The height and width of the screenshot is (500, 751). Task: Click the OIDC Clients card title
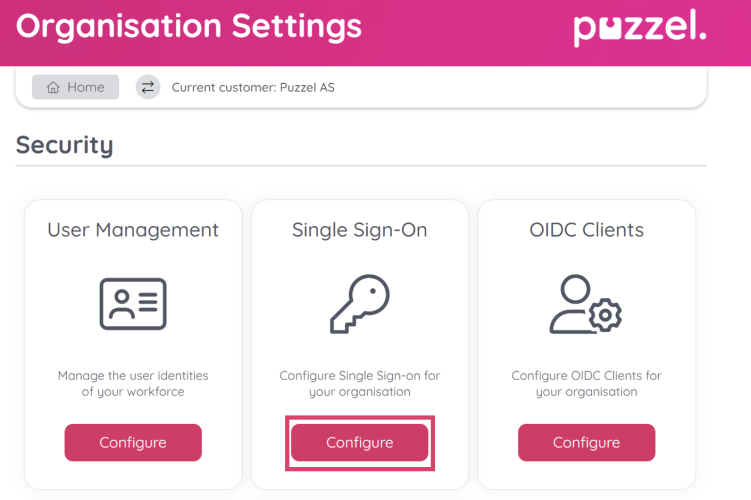click(x=586, y=230)
